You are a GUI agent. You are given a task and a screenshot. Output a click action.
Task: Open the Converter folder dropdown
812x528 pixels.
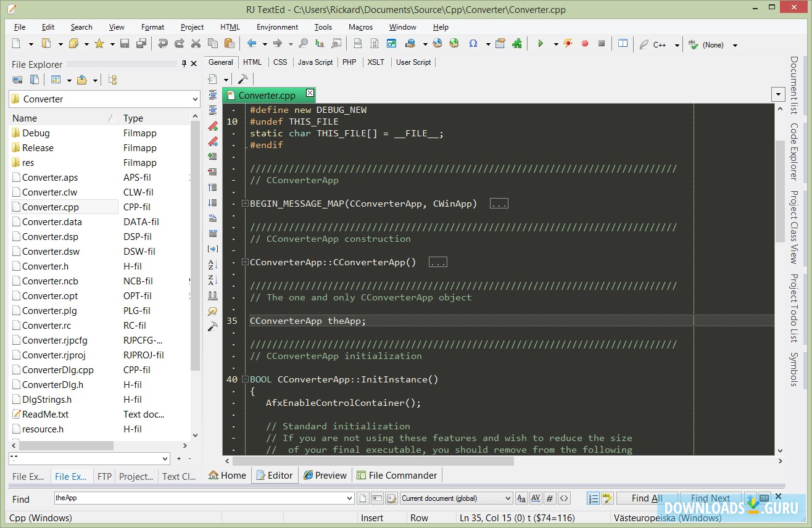coord(195,99)
